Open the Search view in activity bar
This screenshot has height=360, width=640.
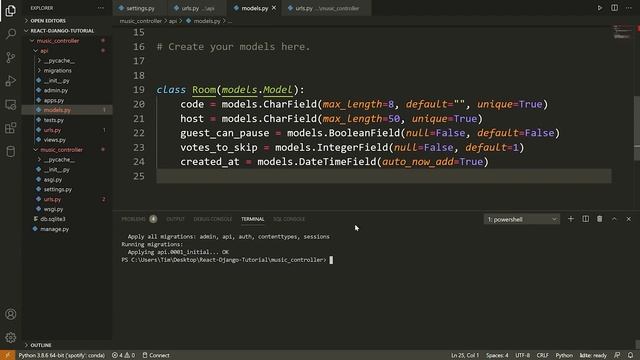coord(11,33)
